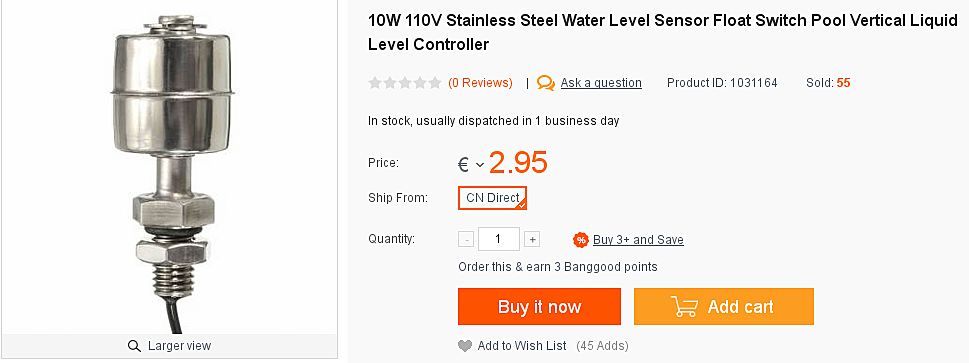Image resolution: width=969 pixels, height=363 pixels.
Task: Click the grey heart wish list icon
Action: coord(465,346)
